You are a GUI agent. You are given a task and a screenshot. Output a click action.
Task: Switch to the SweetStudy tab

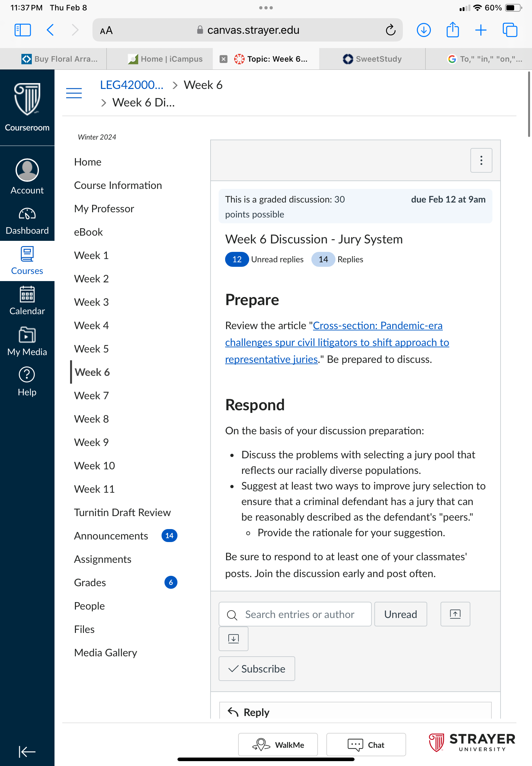(372, 59)
